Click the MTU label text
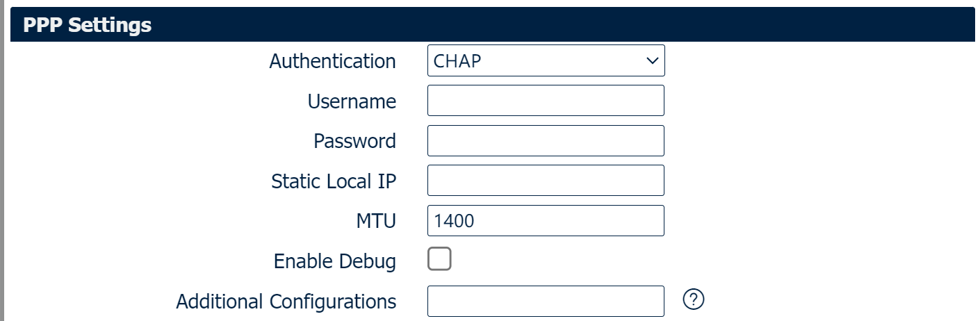This screenshot has height=321, width=980. (375, 222)
